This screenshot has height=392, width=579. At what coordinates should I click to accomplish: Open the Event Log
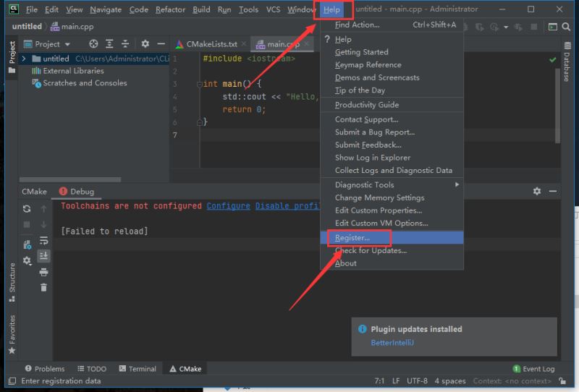click(x=534, y=369)
